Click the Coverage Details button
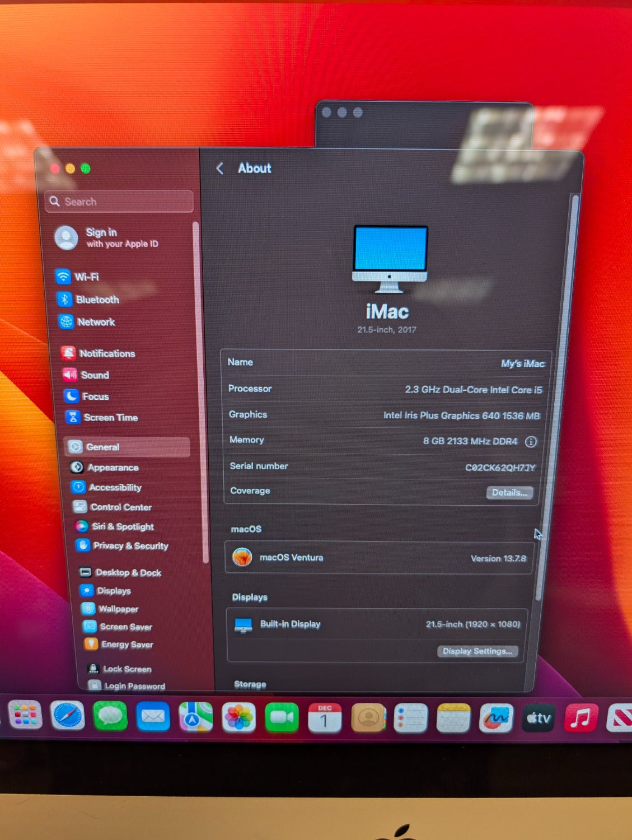Screen dimensions: 632x840 (x=509, y=493)
